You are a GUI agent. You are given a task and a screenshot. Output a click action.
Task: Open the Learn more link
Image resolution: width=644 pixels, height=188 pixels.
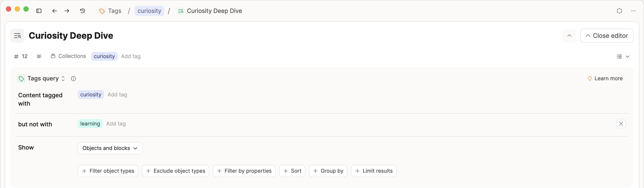(x=605, y=79)
